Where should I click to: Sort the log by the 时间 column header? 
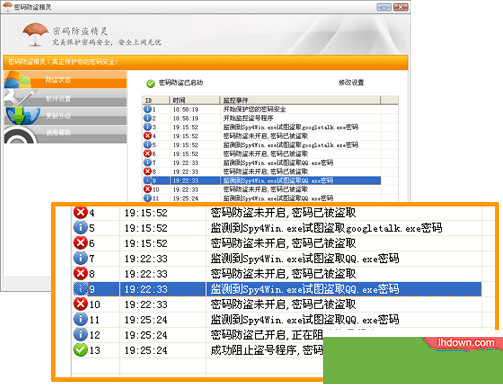tap(194, 100)
